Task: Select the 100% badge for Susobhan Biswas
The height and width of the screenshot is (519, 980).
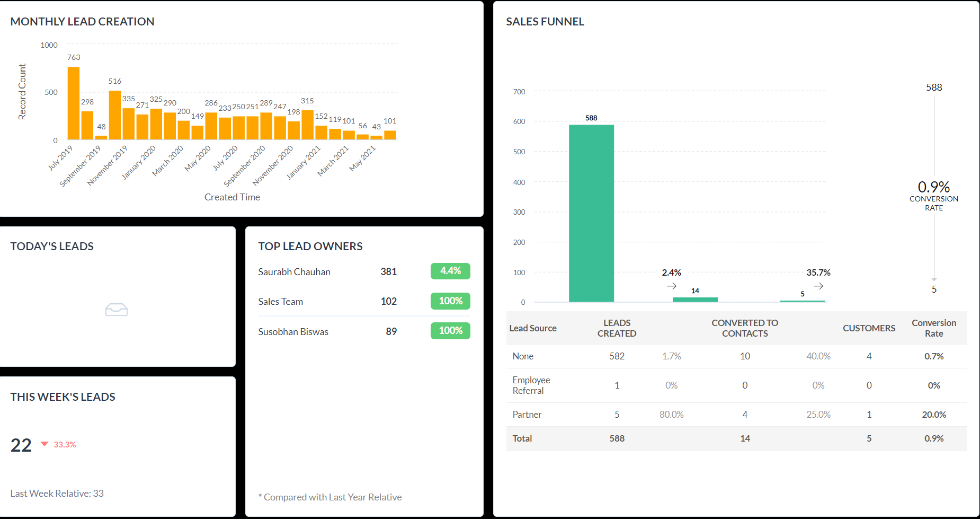Action: (x=450, y=331)
